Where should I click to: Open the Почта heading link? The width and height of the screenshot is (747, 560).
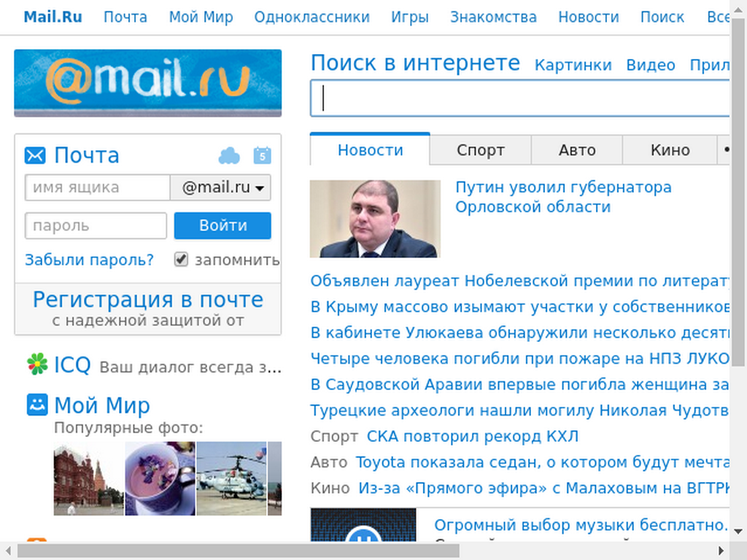point(86,156)
